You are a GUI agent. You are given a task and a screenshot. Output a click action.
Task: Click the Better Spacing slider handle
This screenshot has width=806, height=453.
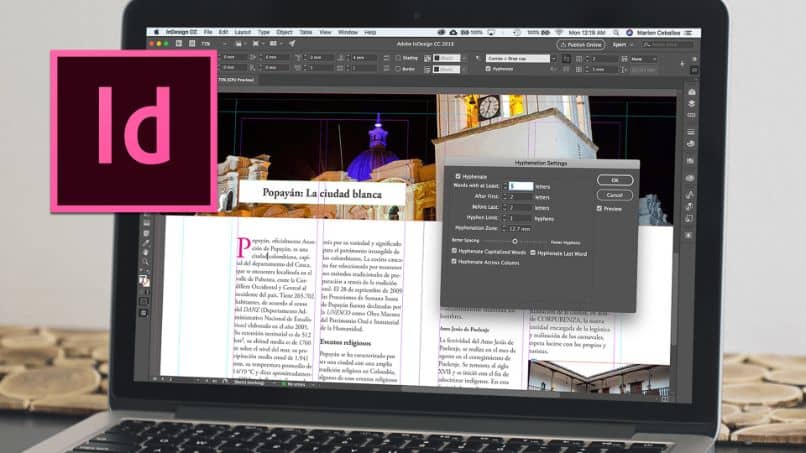pyautogui.click(x=515, y=241)
